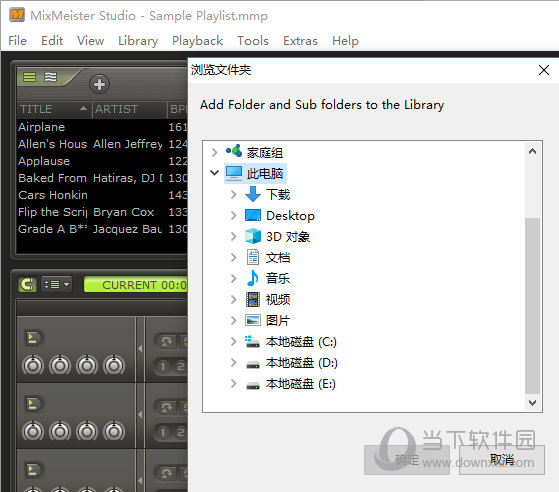Click the loop arrow icon in second track
559x492 pixels.
pyautogui.click(x=166, y=408)
